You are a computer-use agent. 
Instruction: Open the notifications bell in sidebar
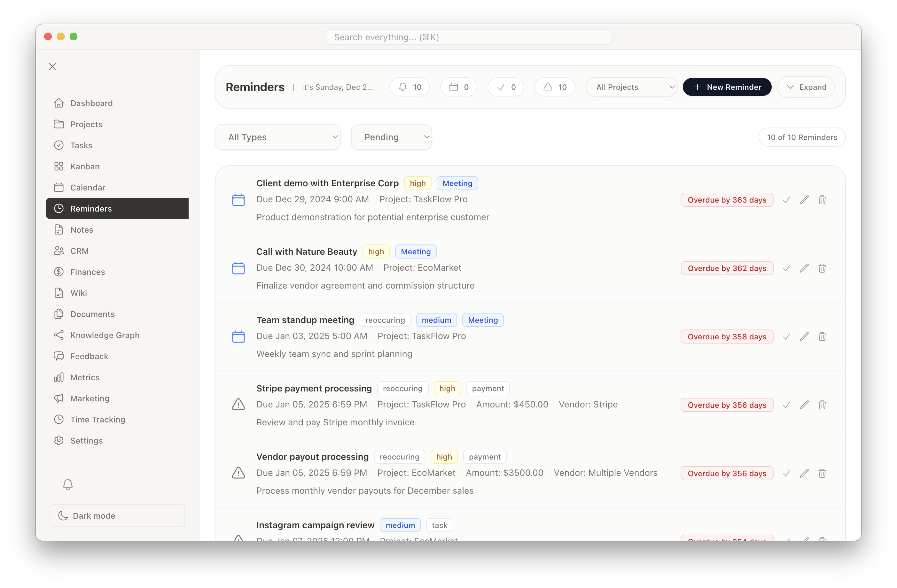(x=68, y=484)
